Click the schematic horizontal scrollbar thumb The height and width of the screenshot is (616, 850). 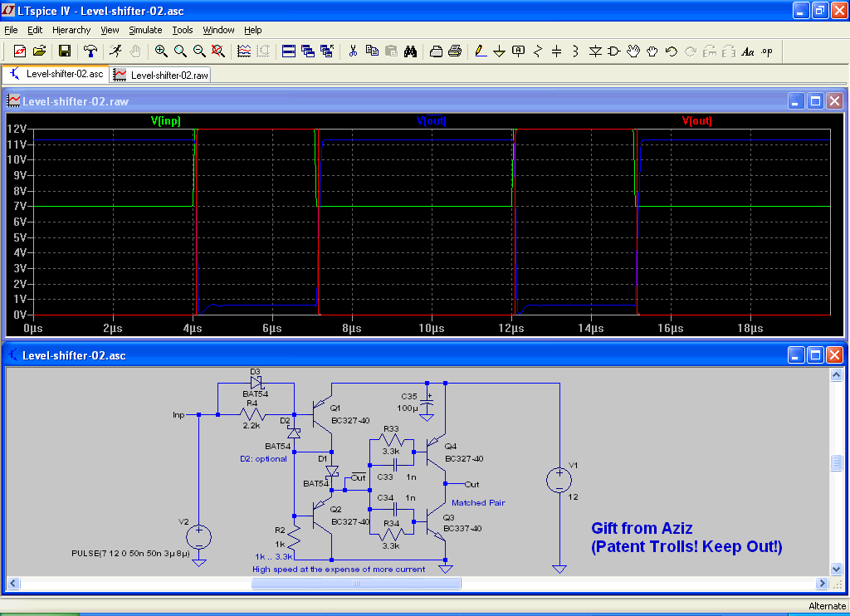(358, 583)
